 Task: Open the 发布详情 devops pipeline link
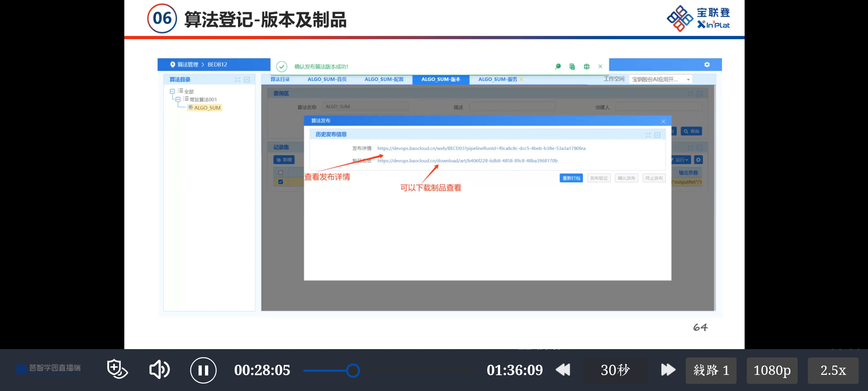click(481, 148)
